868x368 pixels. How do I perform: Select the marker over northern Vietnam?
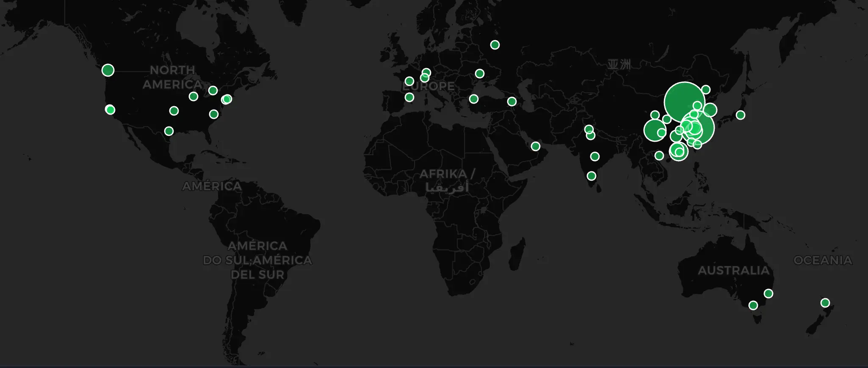click(659, 156)
